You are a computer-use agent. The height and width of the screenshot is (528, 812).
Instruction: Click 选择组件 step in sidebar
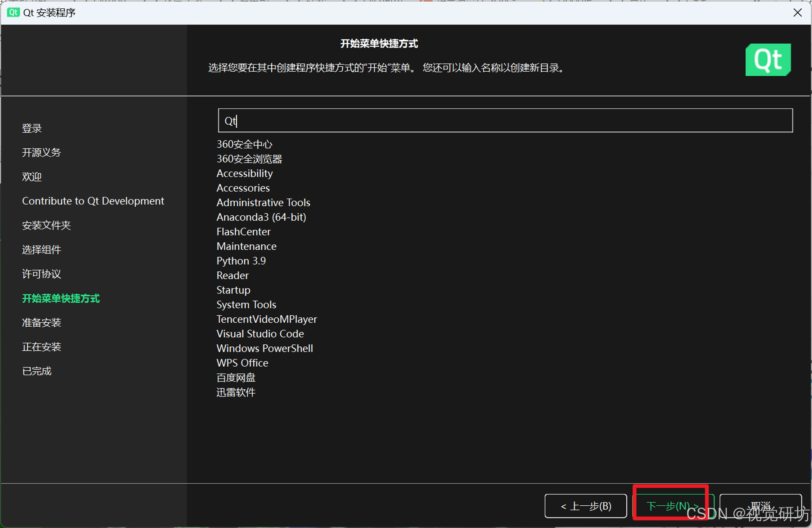(x=41, y=249)
